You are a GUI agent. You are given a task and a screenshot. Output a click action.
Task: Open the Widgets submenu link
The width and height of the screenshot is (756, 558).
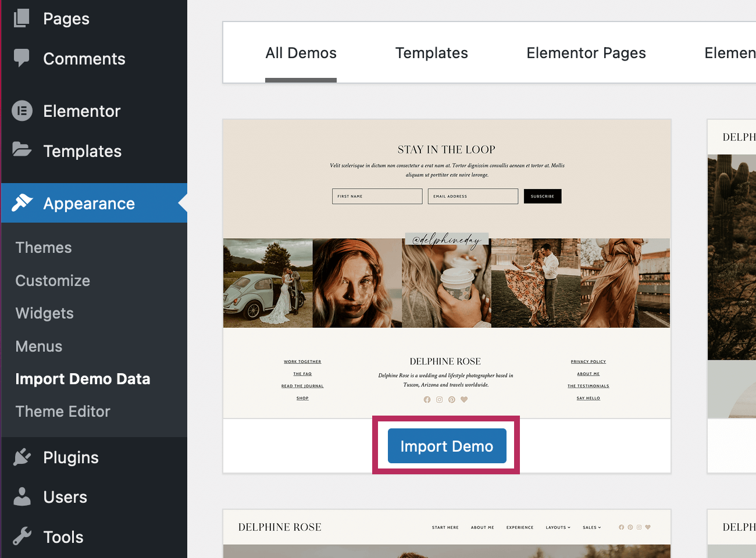(x=44, y=313)
